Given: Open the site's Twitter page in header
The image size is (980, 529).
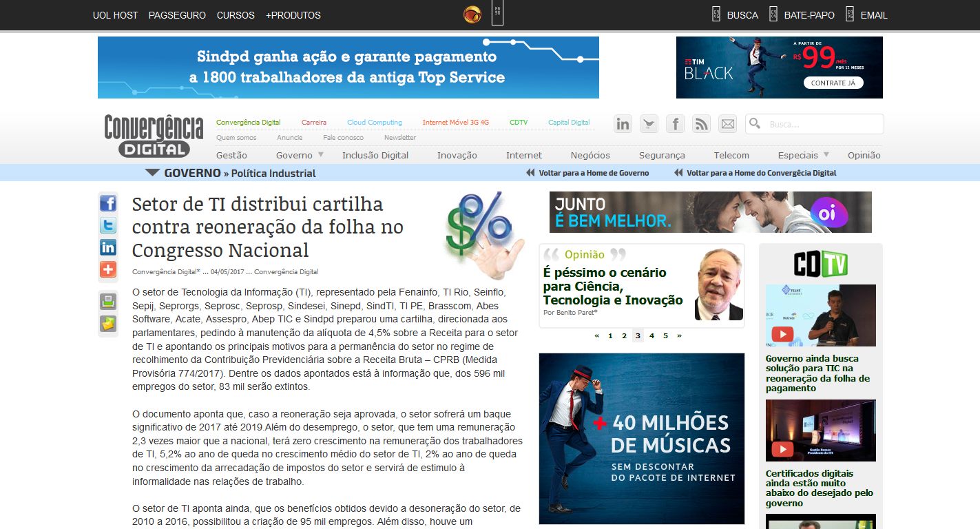Looking at the screenshot, I should [649, 124].
